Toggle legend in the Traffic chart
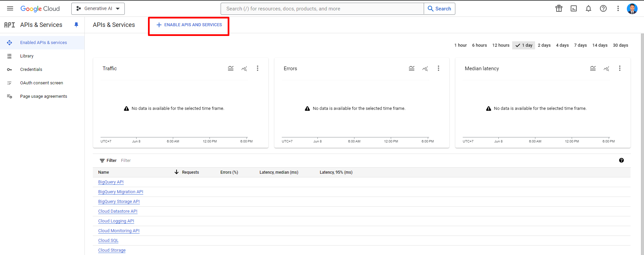The height and width of the screenshot is (255, 644). pyautogui.click(x=231, y=68)
